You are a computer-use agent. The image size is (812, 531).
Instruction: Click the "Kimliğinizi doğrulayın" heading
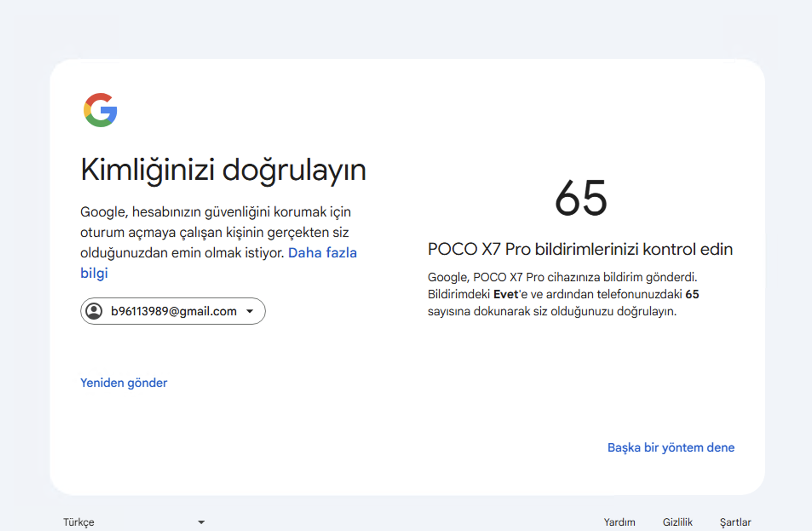click(223, 170)
